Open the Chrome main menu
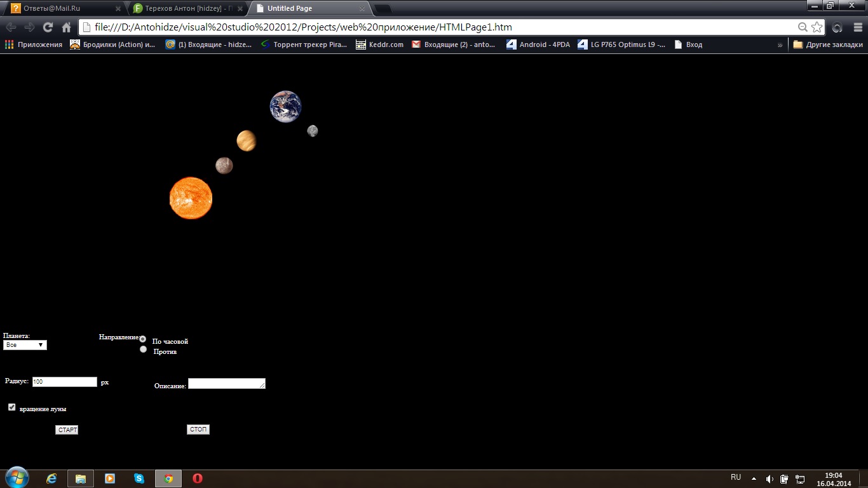Image resolution: width=868 pixels, height=488 pixels. pyautogui.click(x=858, y=27)
